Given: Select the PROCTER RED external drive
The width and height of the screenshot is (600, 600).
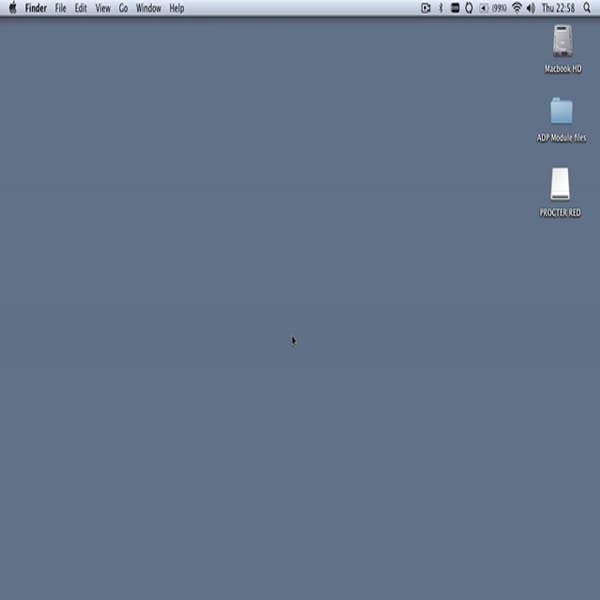Looking at the screenshot, I should pyautogui.click(x=560, y=184).
